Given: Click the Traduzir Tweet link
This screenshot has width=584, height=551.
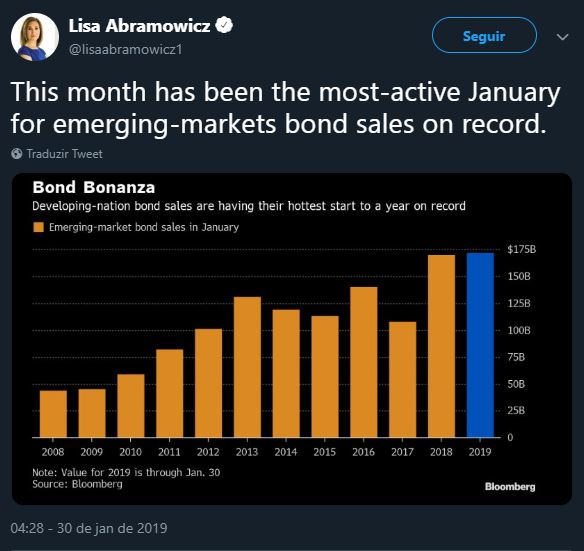Looking at the screenshot, I should (x=64, y=153).
